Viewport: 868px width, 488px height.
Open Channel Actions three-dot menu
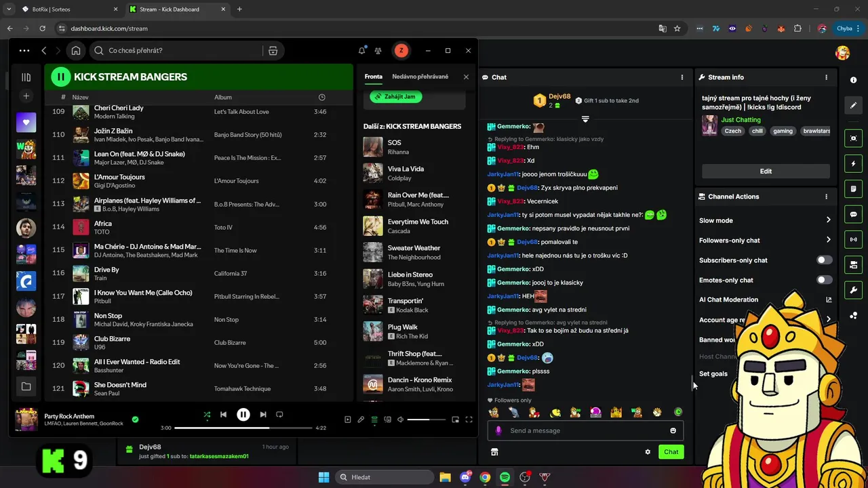(x=826, y=197)
